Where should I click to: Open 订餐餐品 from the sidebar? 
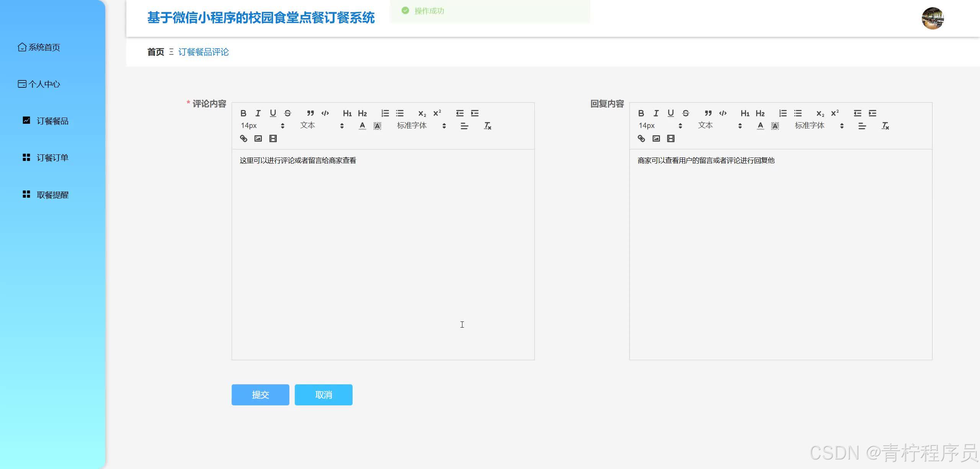click(52, 121)
